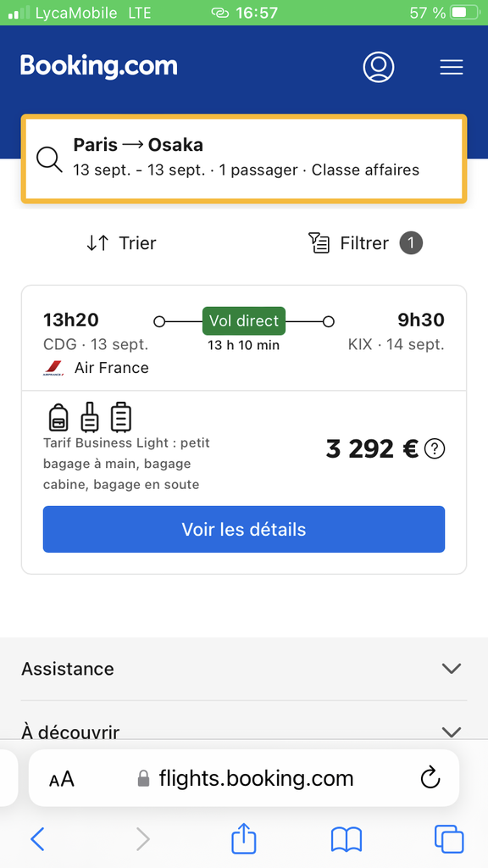Expand the Assistance section
The height and width of the screenshot is (868, 488).
click(244, 669)
